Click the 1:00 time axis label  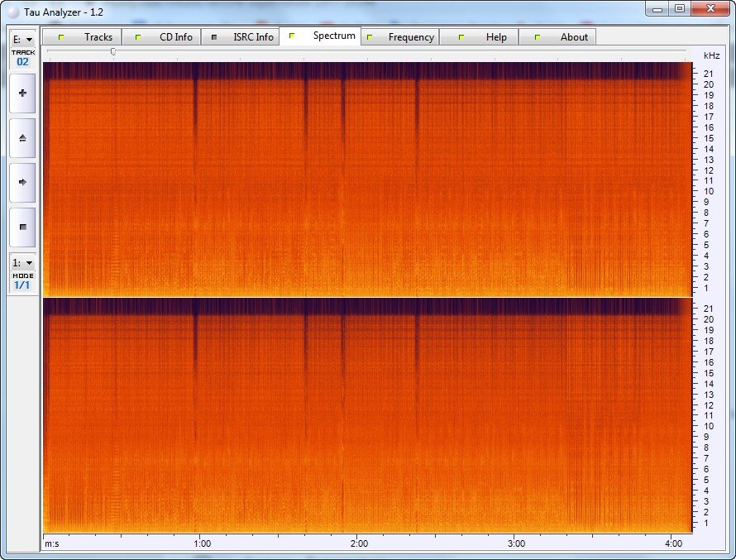coord(203,543)
